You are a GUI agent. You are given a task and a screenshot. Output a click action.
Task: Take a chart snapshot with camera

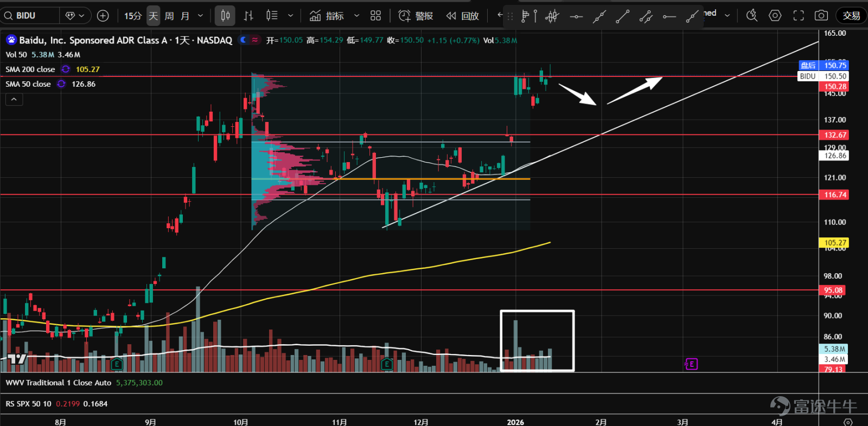821,16
